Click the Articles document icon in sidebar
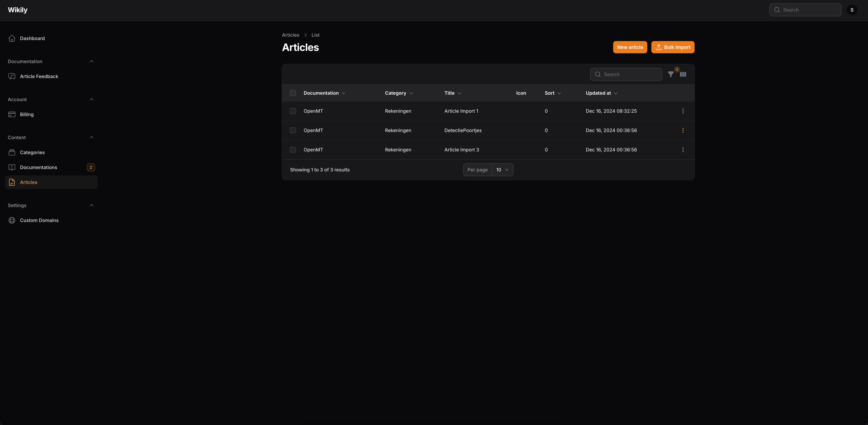 click(x=12, y=182)
